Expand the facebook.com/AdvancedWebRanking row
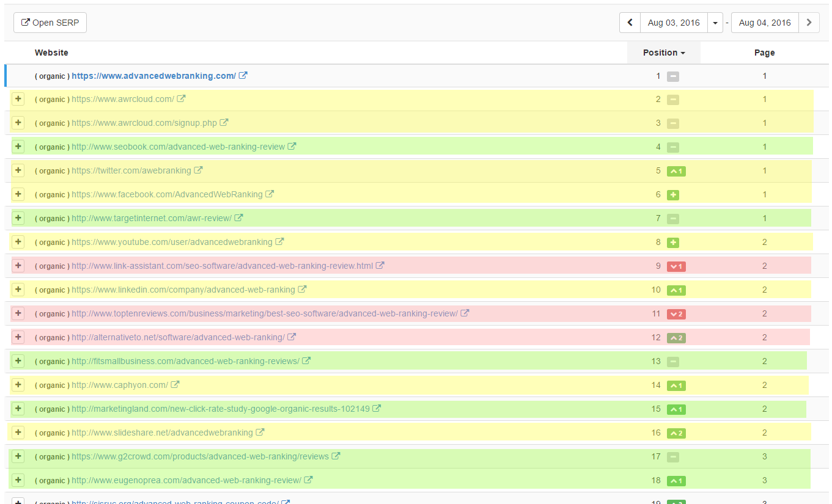832x504 pixels. point(18,194)
